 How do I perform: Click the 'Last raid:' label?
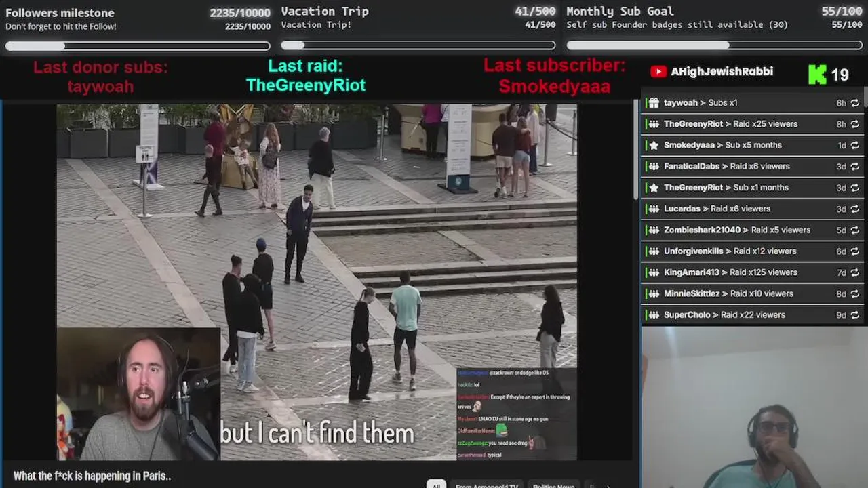pos(305,66)
